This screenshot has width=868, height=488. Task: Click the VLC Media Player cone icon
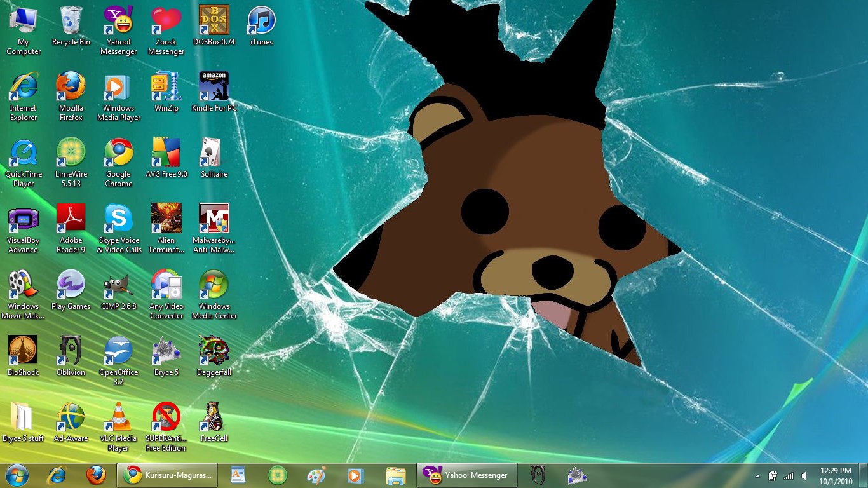point(119,417)
